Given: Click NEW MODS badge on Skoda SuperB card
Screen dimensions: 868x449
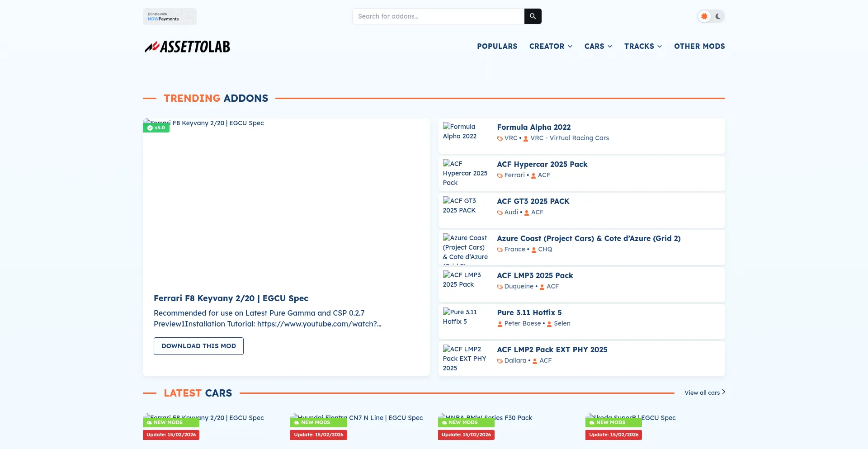Looking at the screenshot, I should (613, 422).
